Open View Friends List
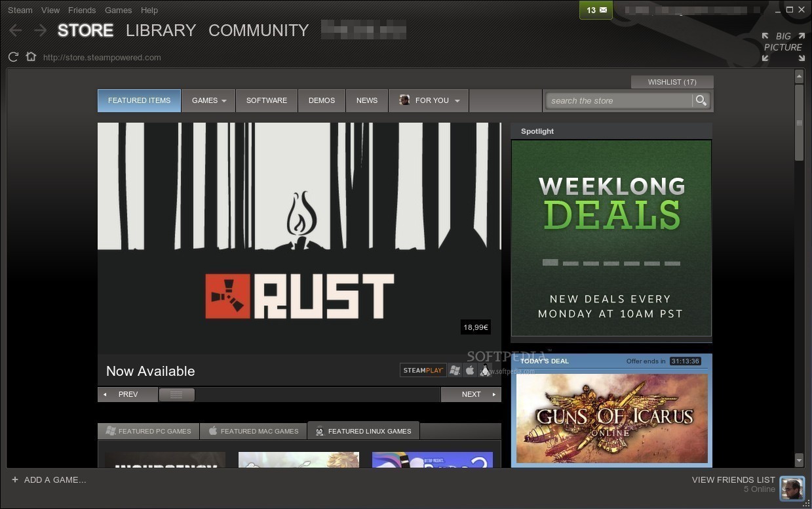Screen dimensions: 812x509 click(x=733, y=479)
